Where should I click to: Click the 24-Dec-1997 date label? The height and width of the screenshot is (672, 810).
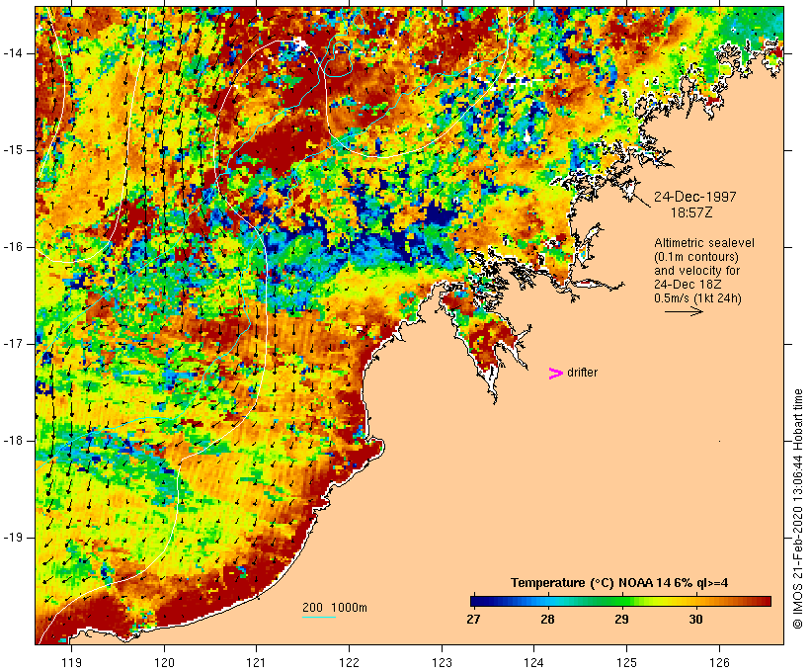click(x=694, y=197)
